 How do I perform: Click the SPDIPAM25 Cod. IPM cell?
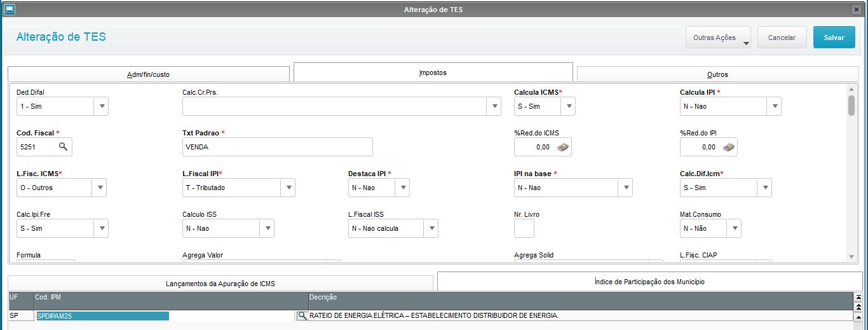(166, 315)
